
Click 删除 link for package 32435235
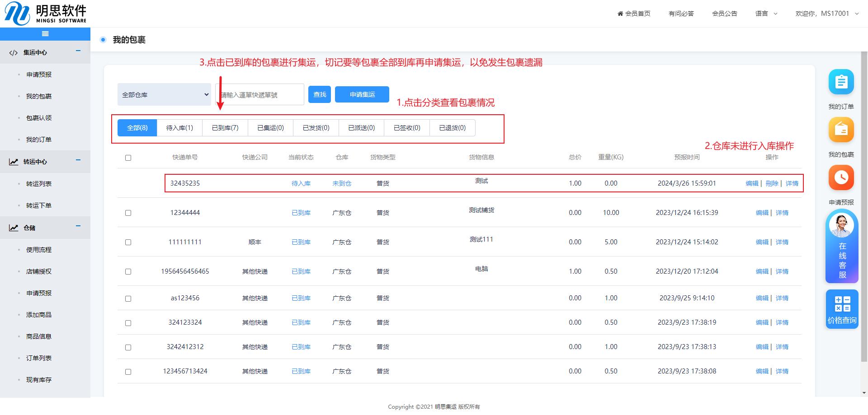pos(772,183)
